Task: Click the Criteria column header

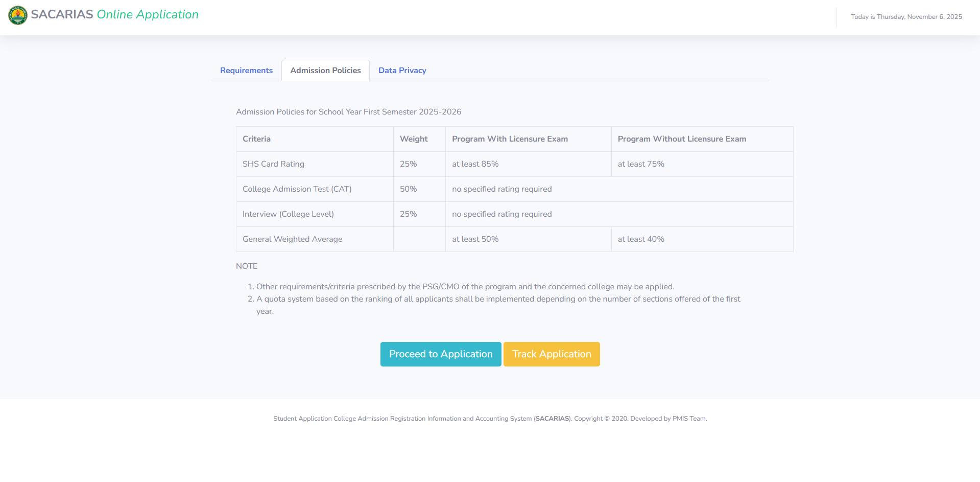Action: pyautogui.click(x=256, y=139)
